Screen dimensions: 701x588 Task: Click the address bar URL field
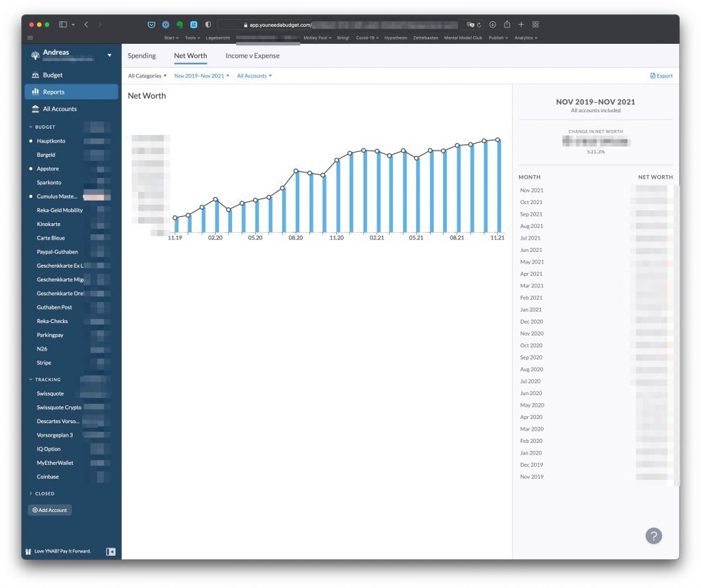351,25
